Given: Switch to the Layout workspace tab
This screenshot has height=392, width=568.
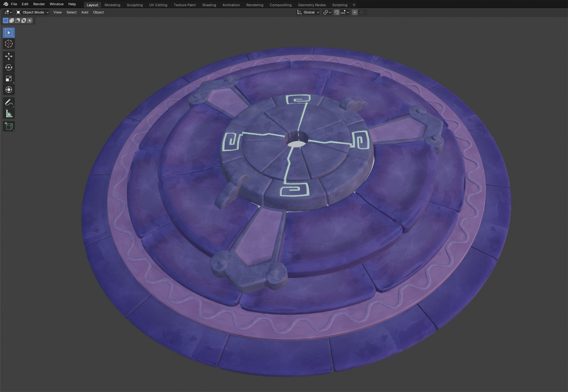Looking at the screenshot, I should coord(92,5).
